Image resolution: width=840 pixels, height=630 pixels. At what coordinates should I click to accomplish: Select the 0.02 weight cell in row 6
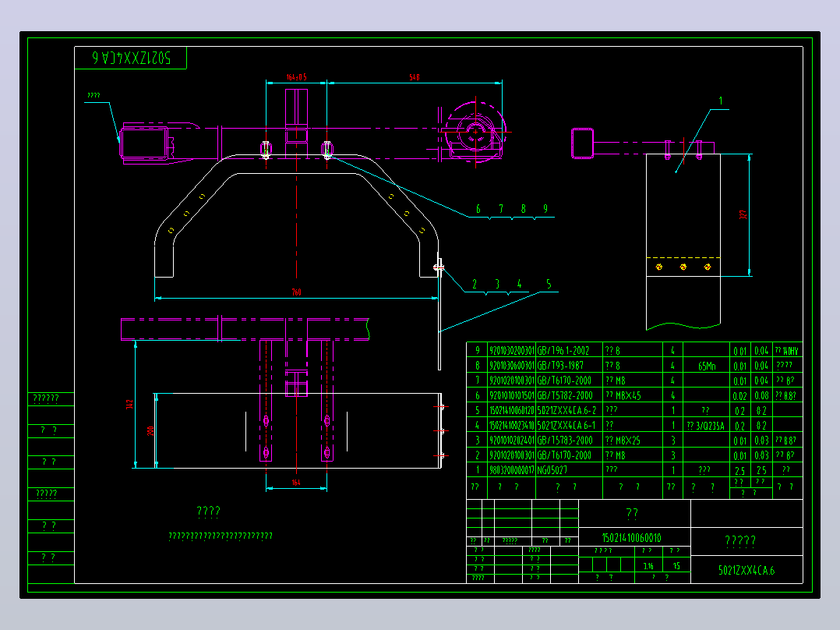(739, 396)
